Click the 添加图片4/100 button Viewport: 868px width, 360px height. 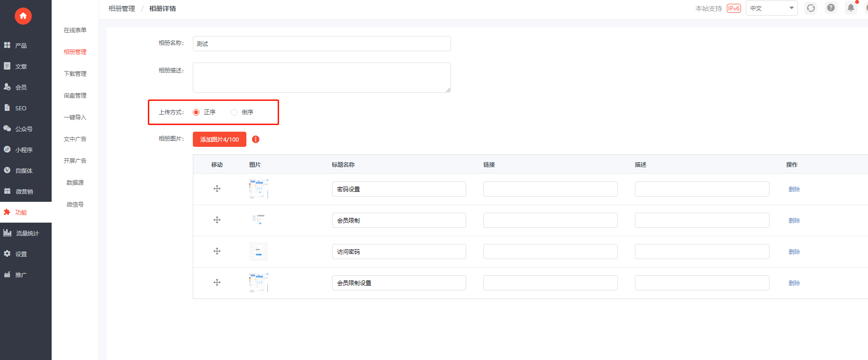219,139
